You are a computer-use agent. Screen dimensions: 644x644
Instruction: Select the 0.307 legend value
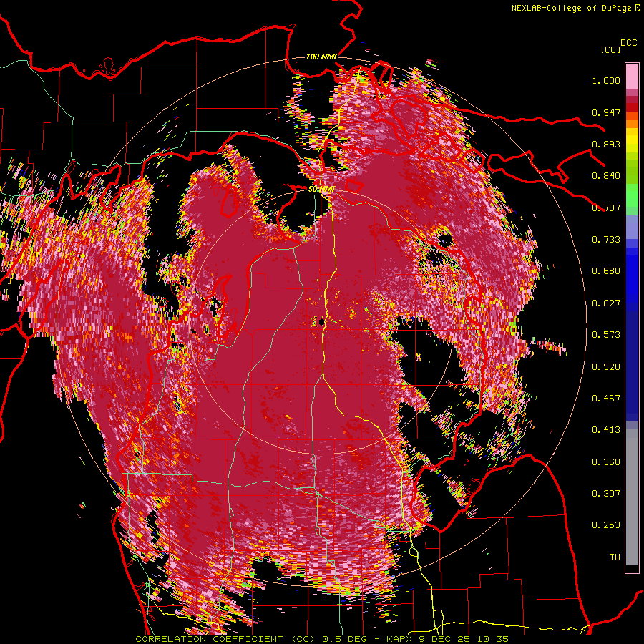(606, 494)
